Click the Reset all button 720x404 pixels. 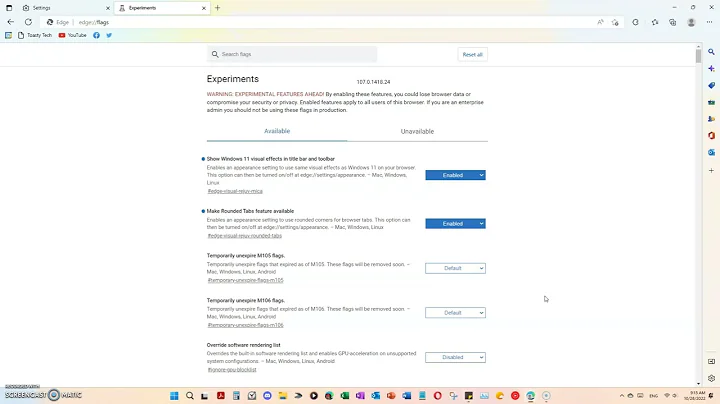coord(472,55)
